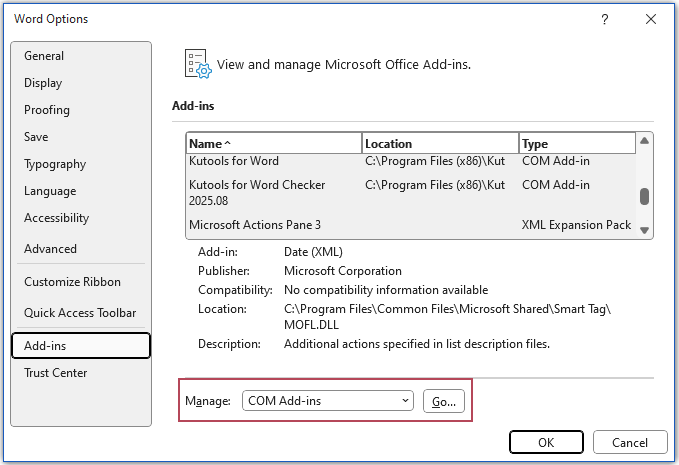
Task: Select Customize Ribbon in the sidebar
Action: 72,282
